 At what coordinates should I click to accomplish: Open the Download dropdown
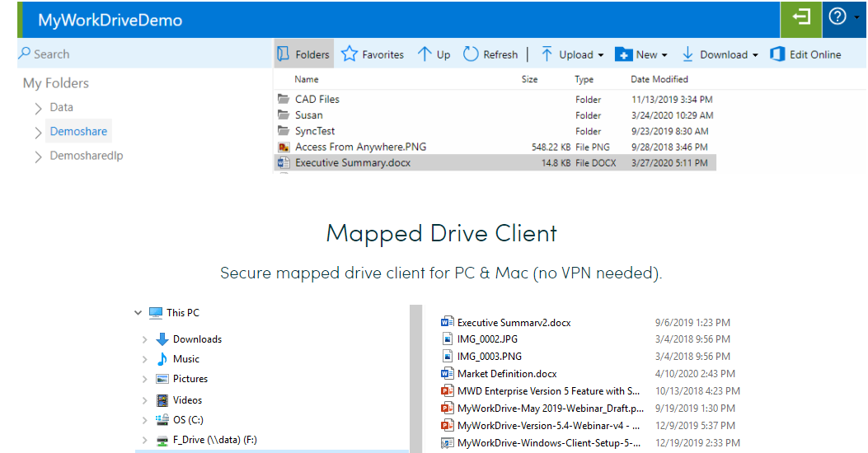[x=720, y=54]
